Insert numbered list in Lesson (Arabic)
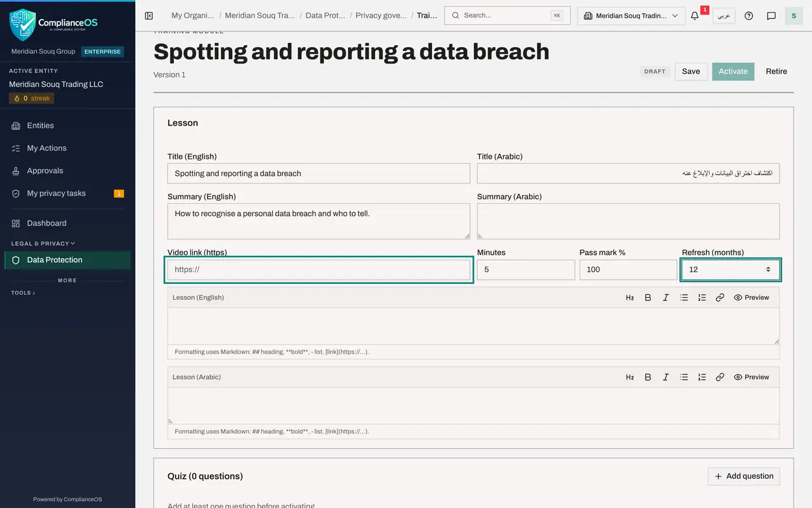Image resolution: width=812 pixels, height=508 pixels. click(702, 377)
